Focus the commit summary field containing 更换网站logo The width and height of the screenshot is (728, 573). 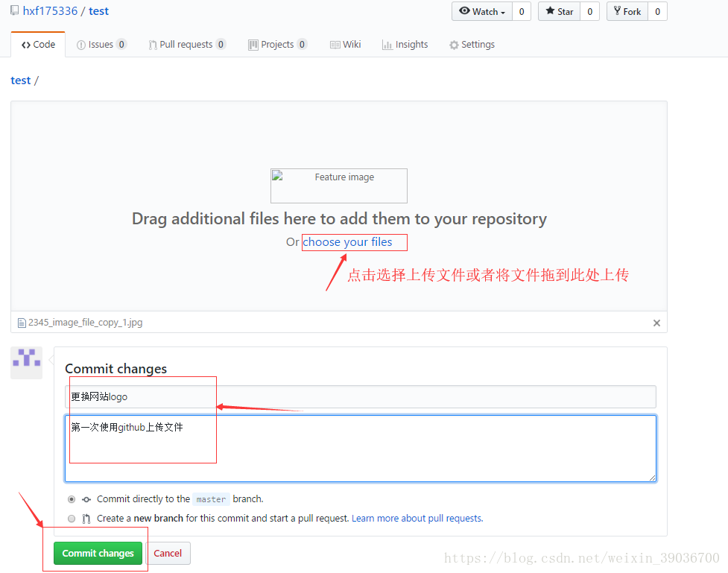pyautogui.click(x=361, y=396)
